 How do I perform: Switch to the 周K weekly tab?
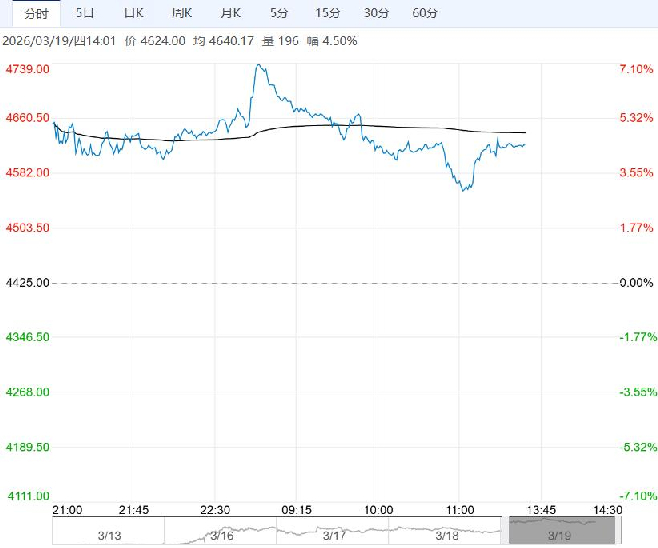click(x=181, y=13)
